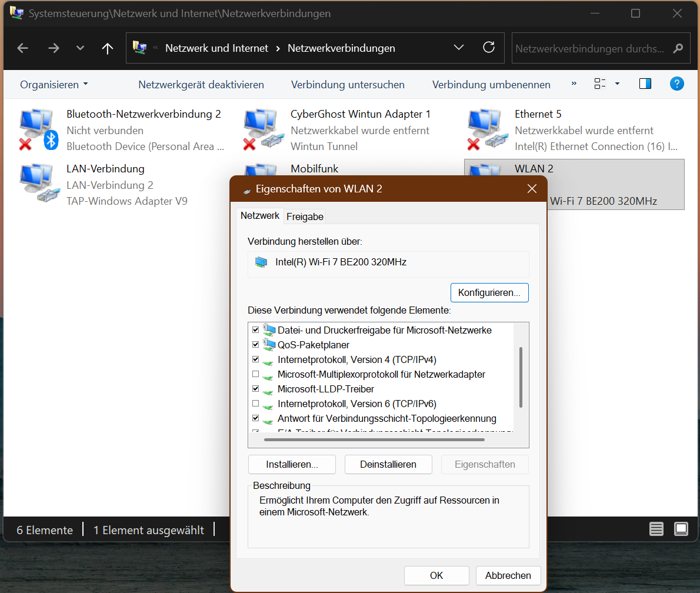Click the search magnifier icon
The image size is (700, 593).
point(678,48)
